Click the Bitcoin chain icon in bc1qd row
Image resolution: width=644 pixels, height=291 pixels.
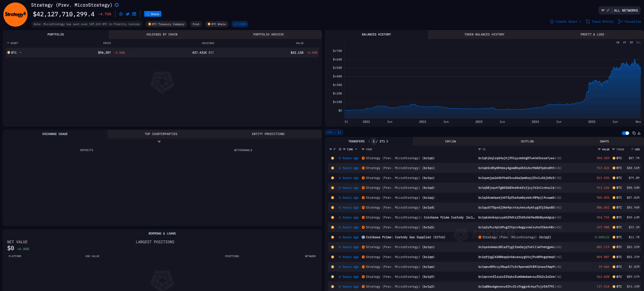[332, 188]
